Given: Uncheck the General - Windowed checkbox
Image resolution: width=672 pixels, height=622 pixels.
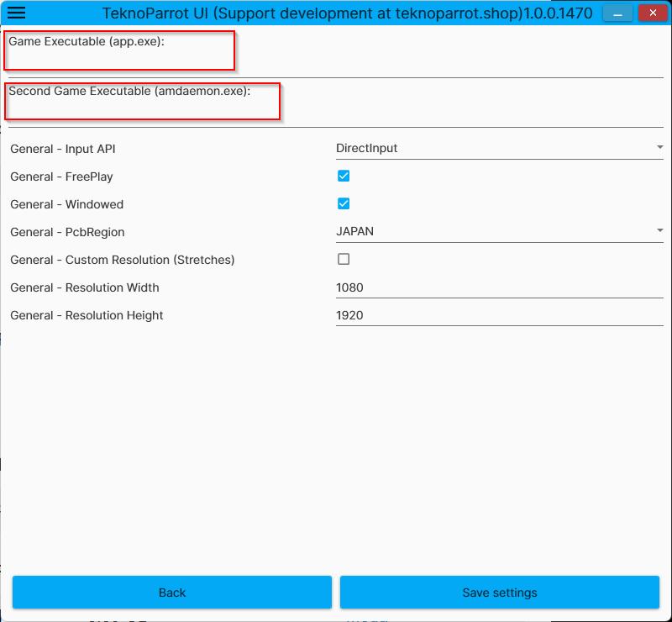Looking at the screenshot, I should coord(344,203).
